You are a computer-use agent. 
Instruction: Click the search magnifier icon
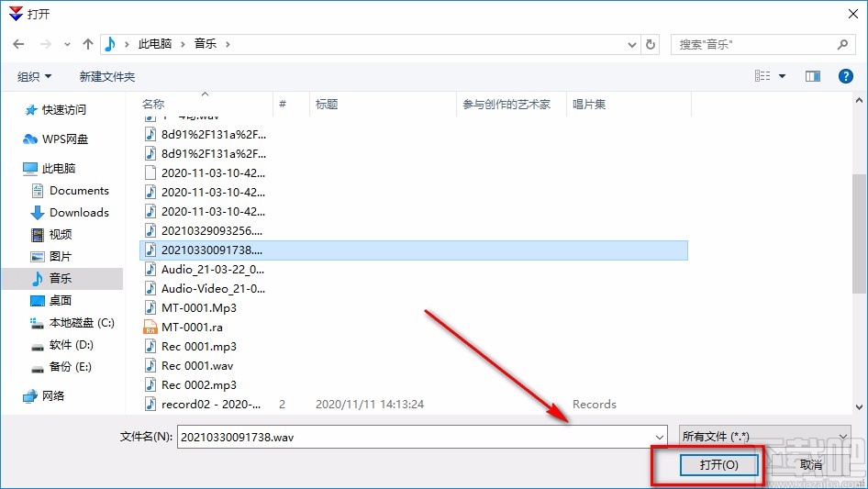tap(842, 44)
